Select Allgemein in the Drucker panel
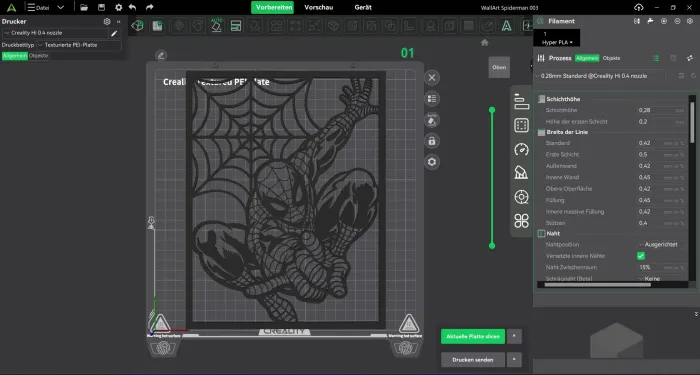The height and width of the screenshot is (375, 700). pyautogui.click(x=15, y=56)
